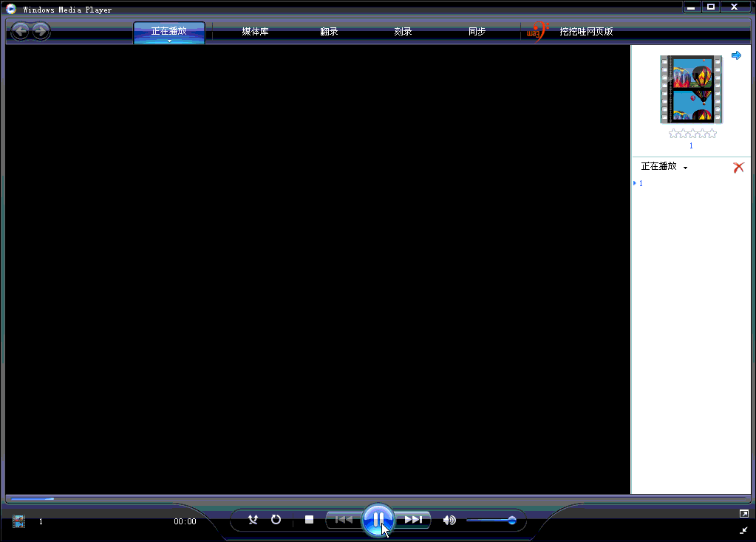Maximize the Windows Media Player window
This screenshot has height=542, width=756.
pos(711,7)
